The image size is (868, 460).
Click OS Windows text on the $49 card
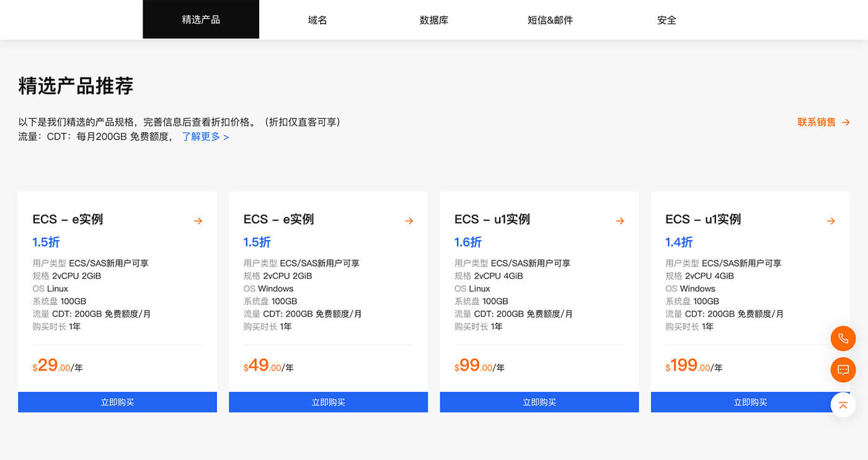(268, 289)
